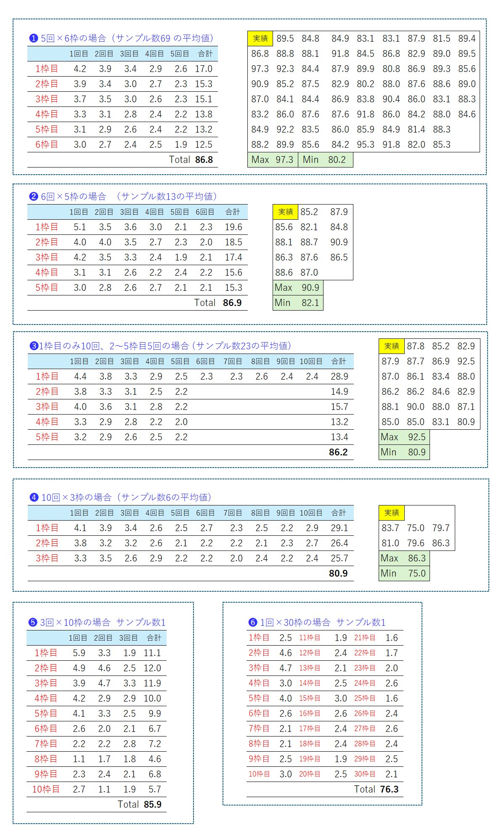Select 5.1 for 1枠目 in the 6回×5枠 table
This screenshot has height=835, width=504.
click(80, 227)
